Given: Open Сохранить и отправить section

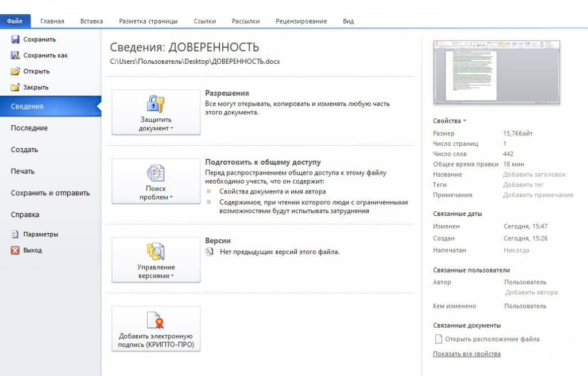Looking at the screenshot, I should pos(51,193).
